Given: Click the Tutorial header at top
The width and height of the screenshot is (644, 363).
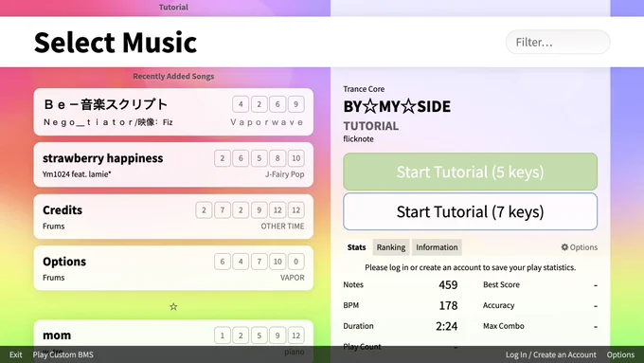Looking at the screenshot, I should [x=173, y=7].
